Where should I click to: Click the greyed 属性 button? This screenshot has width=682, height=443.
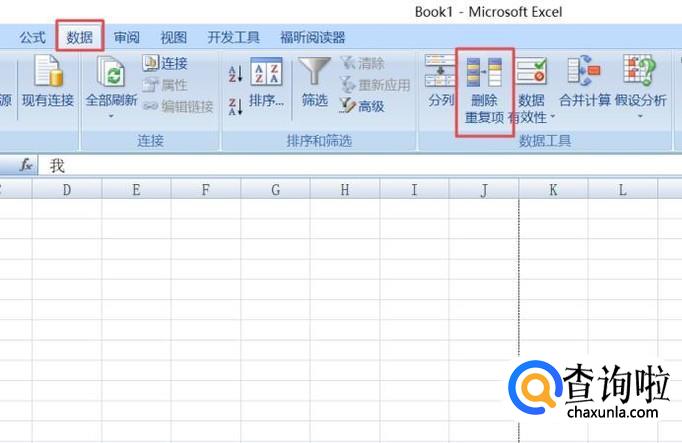[165, 84]
